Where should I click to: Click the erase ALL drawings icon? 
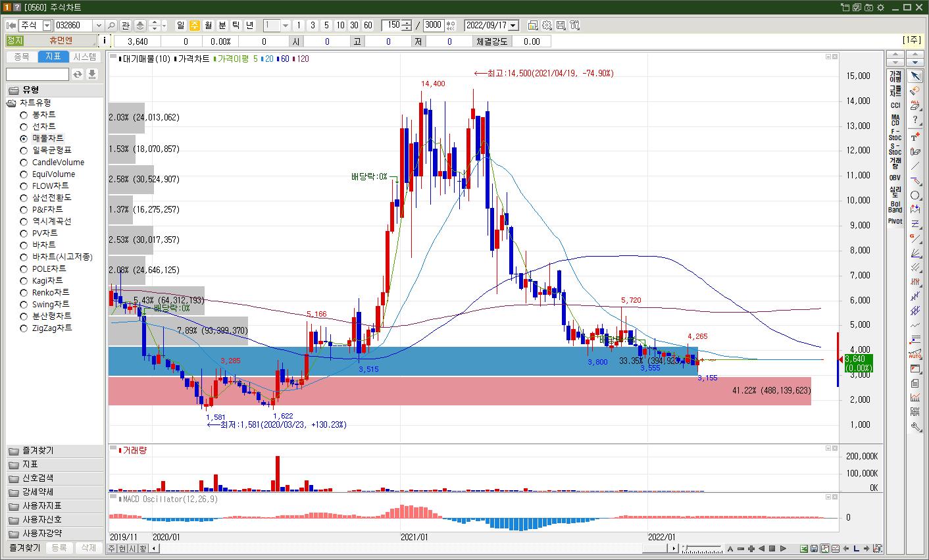coord(915,105)
